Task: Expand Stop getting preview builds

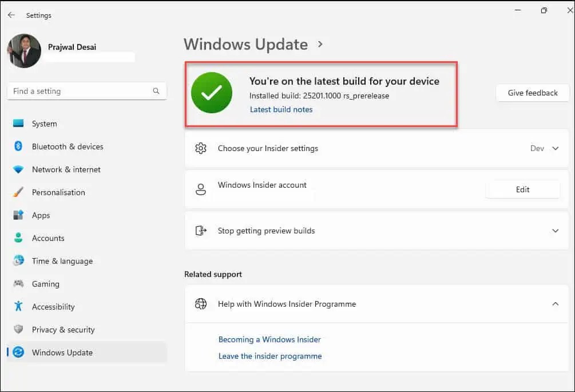Action: [376, 231]
